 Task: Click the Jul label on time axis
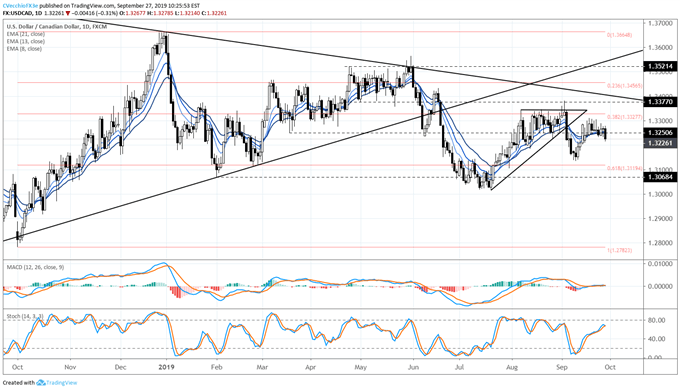[x=459, y=367]
